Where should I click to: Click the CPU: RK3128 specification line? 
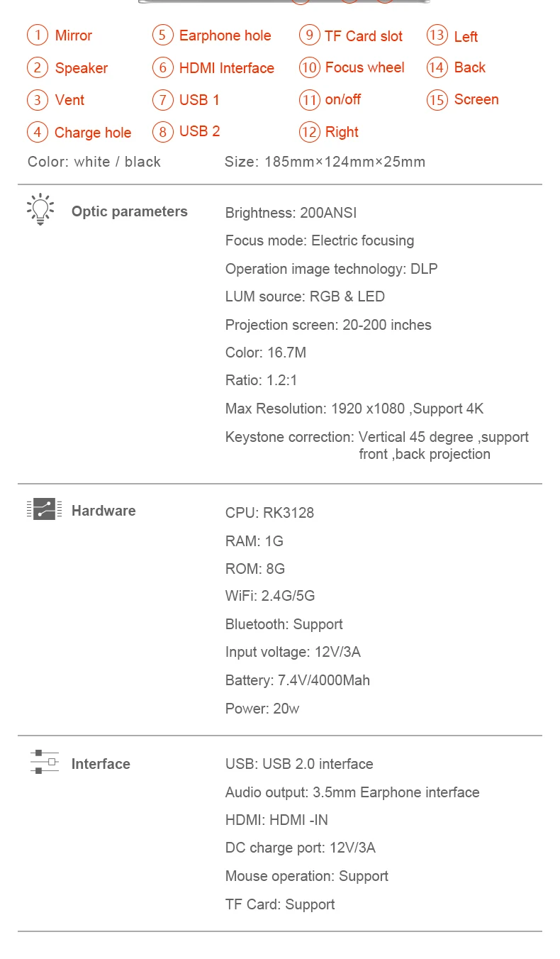click(x=269, y=513)
